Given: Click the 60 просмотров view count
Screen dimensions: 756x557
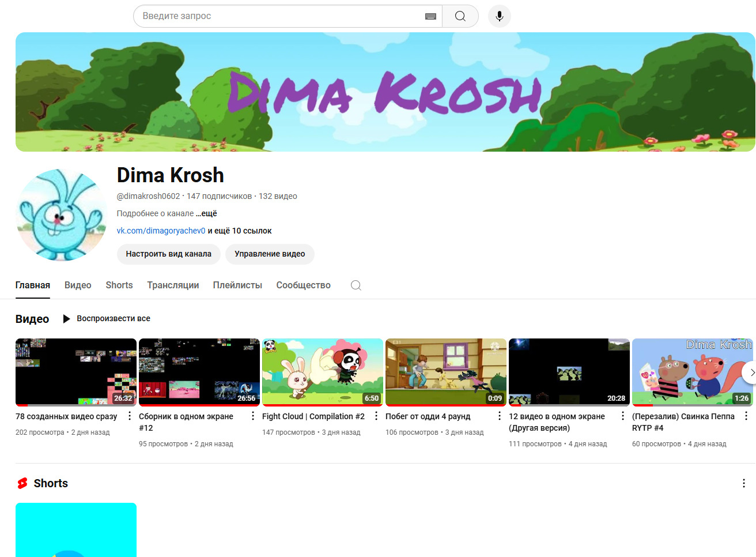Looking at the screenshot, I should [657, 444].
